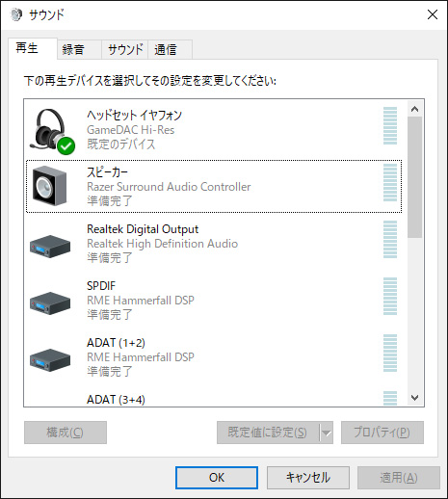The height and width of the screenshot is (499, 448).
Task: Click the scroll up arrow in device list
Action: [x=415, y=109]
